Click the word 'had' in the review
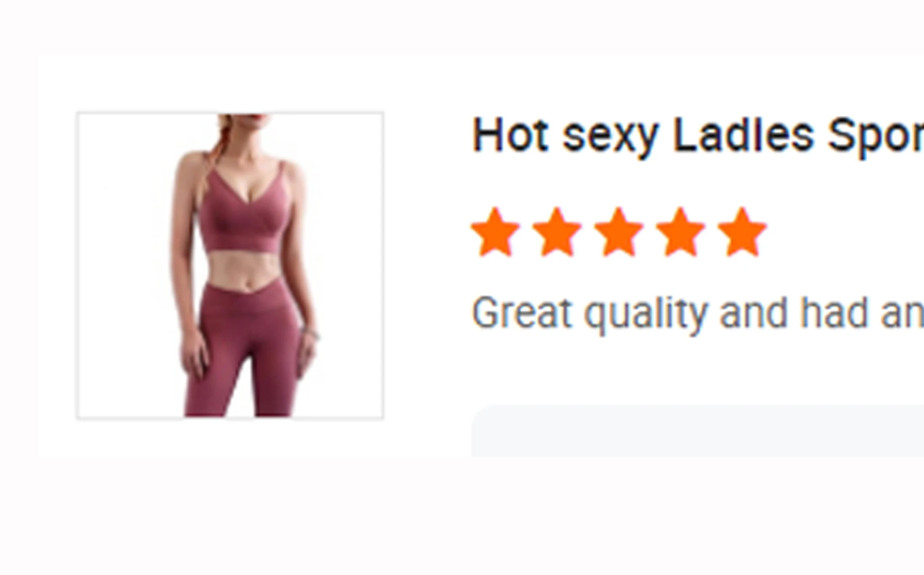The height and width of the screenshot is (575, 924). (833, 312)
